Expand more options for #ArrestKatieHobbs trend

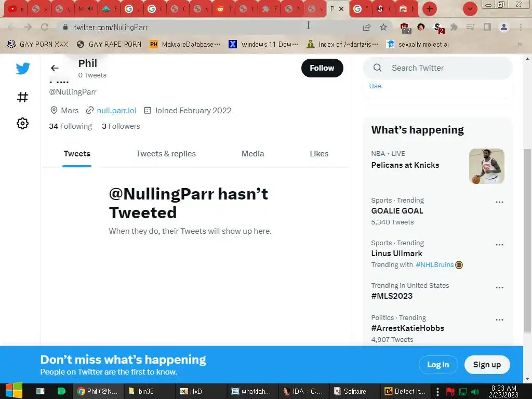(x=499, y=320)
